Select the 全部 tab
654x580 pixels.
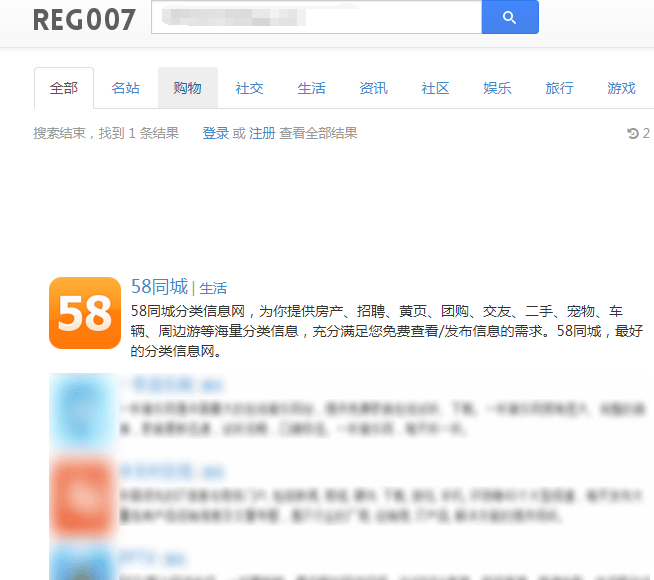(64, 88)
